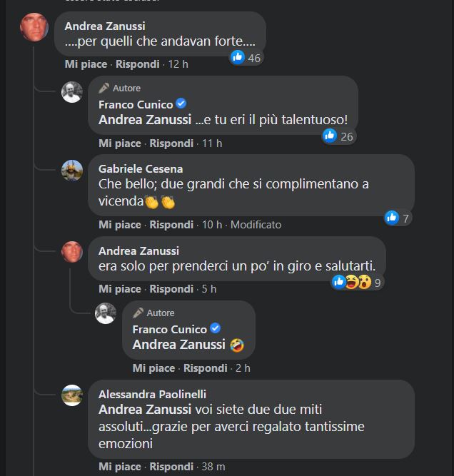Image resolution: width=454 pixels, height=476 pixels.
Task: Reply to Gabriele Cesena's comment
Action: point(171,225)
